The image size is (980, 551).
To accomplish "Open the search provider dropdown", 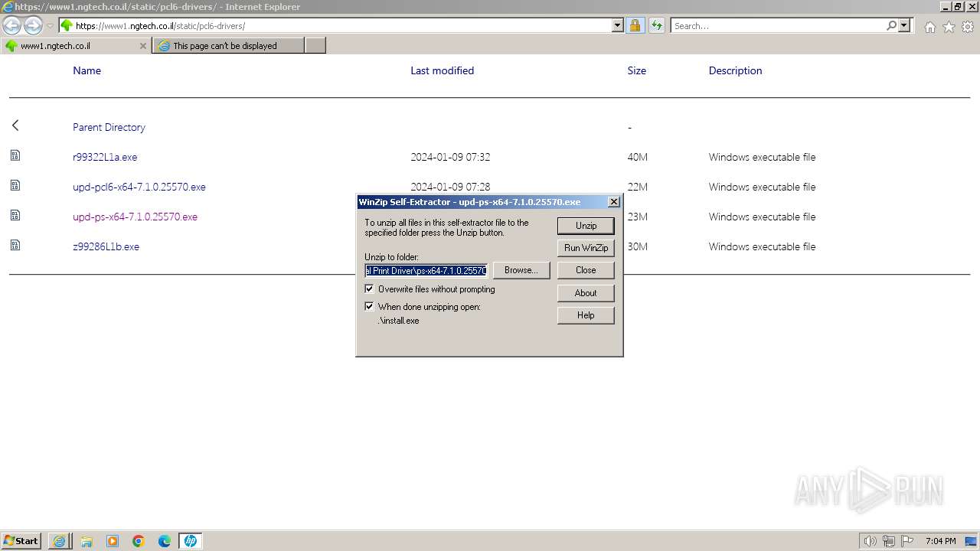I will pos(904,25).
